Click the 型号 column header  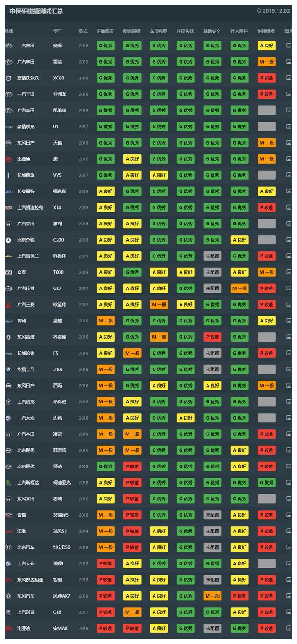click(x=58, y=31)
